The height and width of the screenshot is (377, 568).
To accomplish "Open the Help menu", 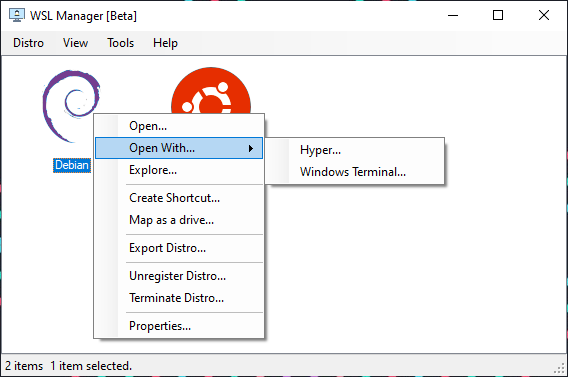I will pos(165,43).
